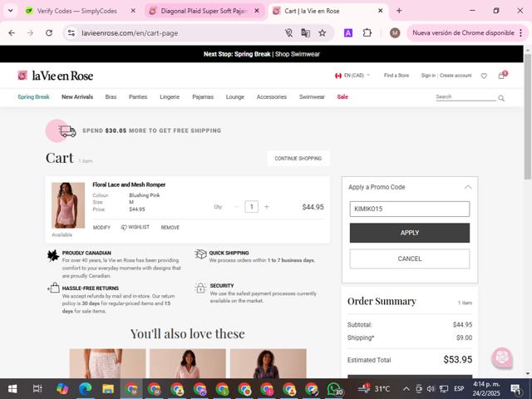532x399 pixels.
Task: Open the chat rose bubble icon
Action: click(502, 357)
